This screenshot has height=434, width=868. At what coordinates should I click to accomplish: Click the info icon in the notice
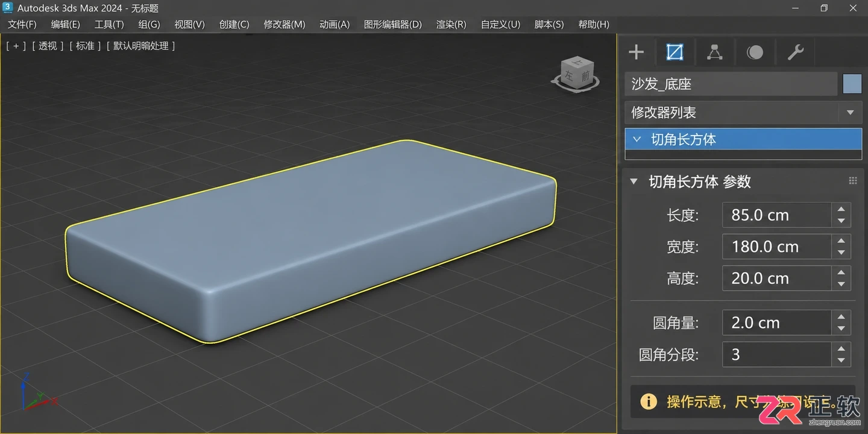[649, 401]
